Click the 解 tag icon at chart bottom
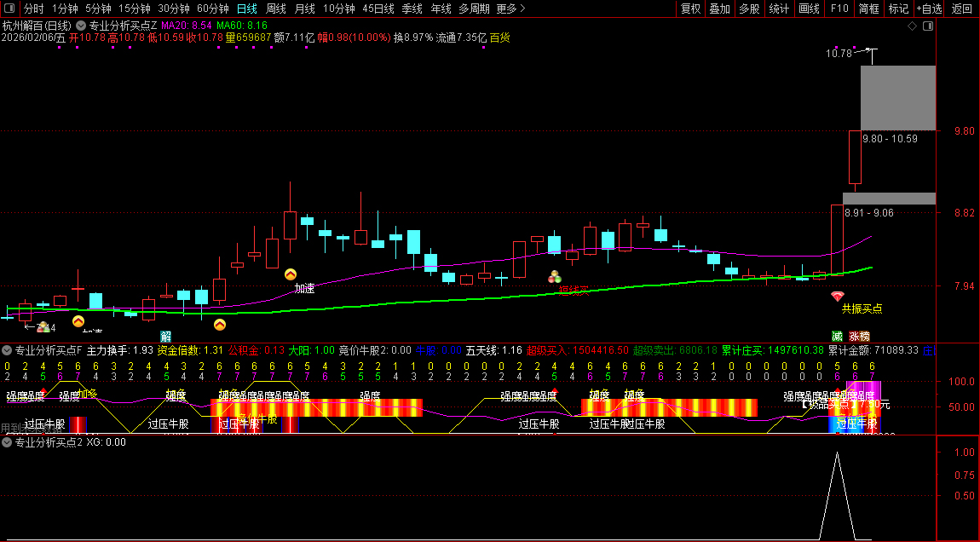The height and width of the screenshot is (542, 980). [165, 337]
